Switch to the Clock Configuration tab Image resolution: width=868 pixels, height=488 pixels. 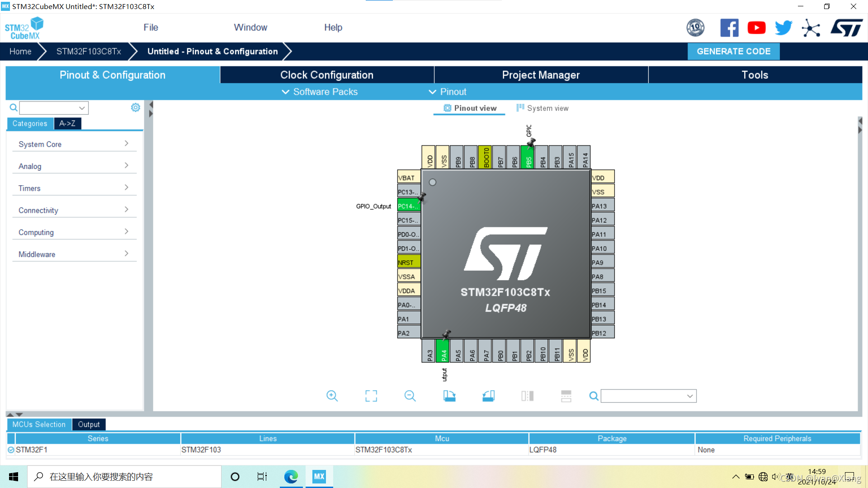pyautogui.click(x=327, y=75)
